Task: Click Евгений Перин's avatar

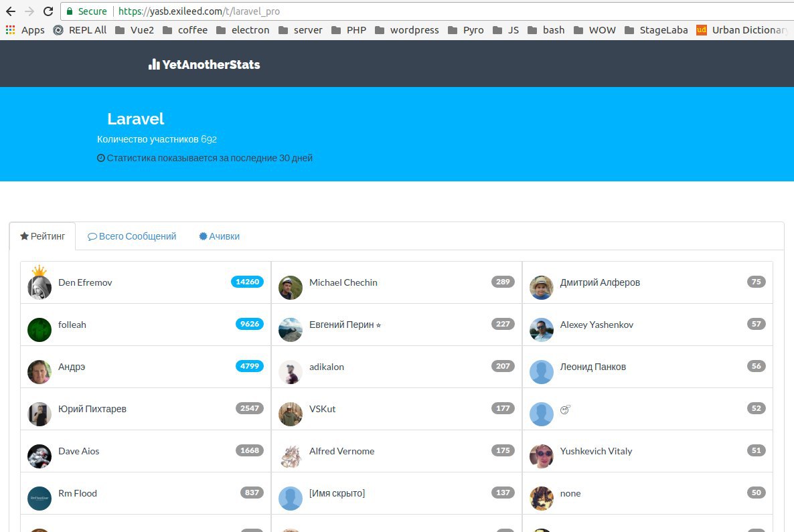Action: click(x=291, y=329)
